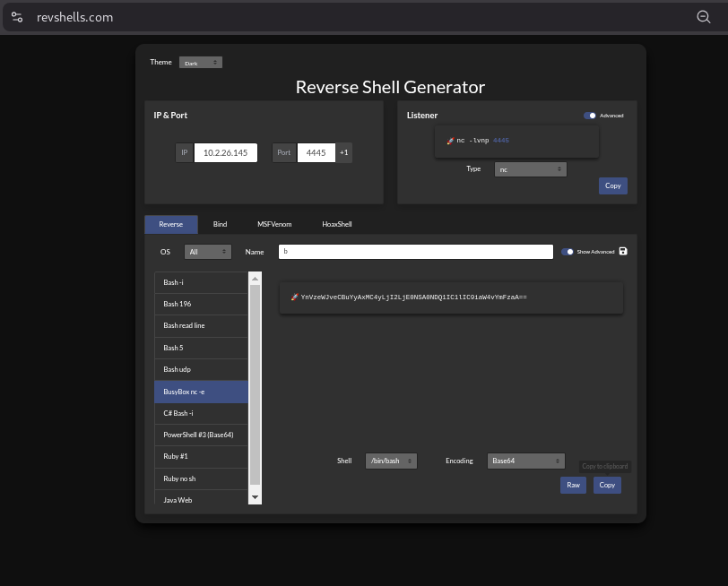Screen dimensions: 728x586
Task: Toggle the Show Advanced switch
Action: tap(567, 252)
